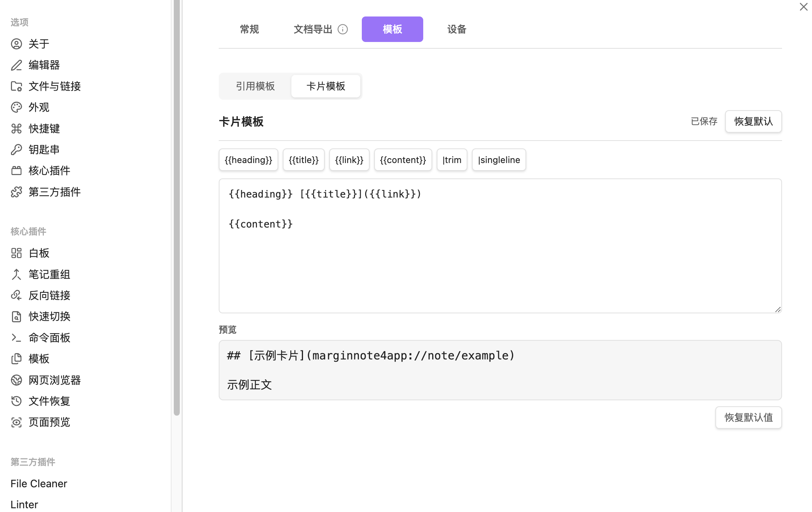Switch to the 设备 tab

457,29
